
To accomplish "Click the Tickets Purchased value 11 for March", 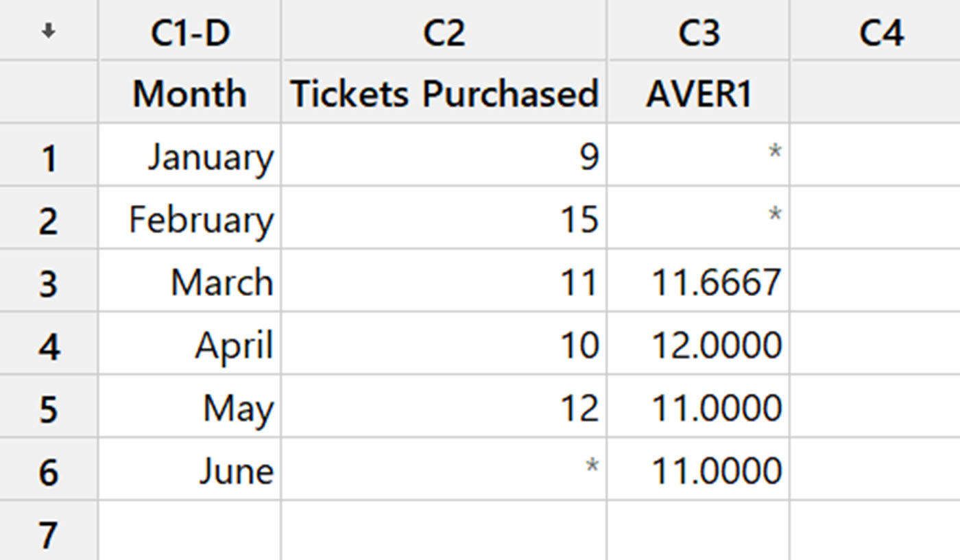I will pyautogui.click(x=444, y=281).
